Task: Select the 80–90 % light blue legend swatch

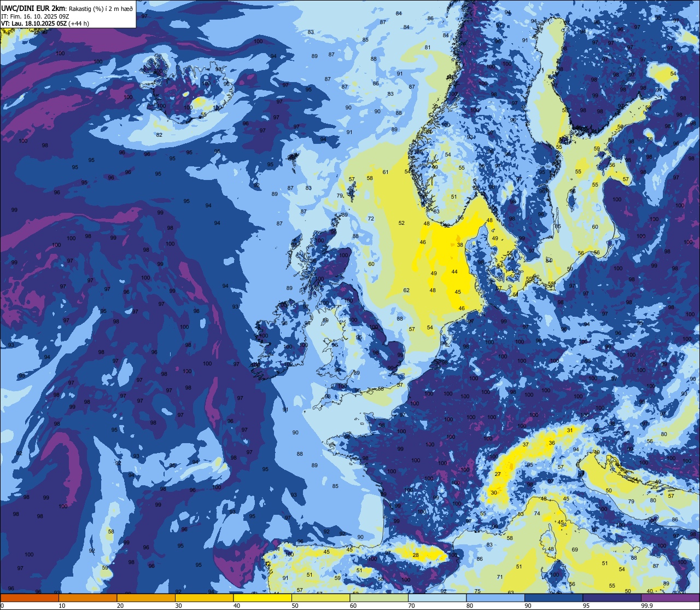Action: pos(495,597)
